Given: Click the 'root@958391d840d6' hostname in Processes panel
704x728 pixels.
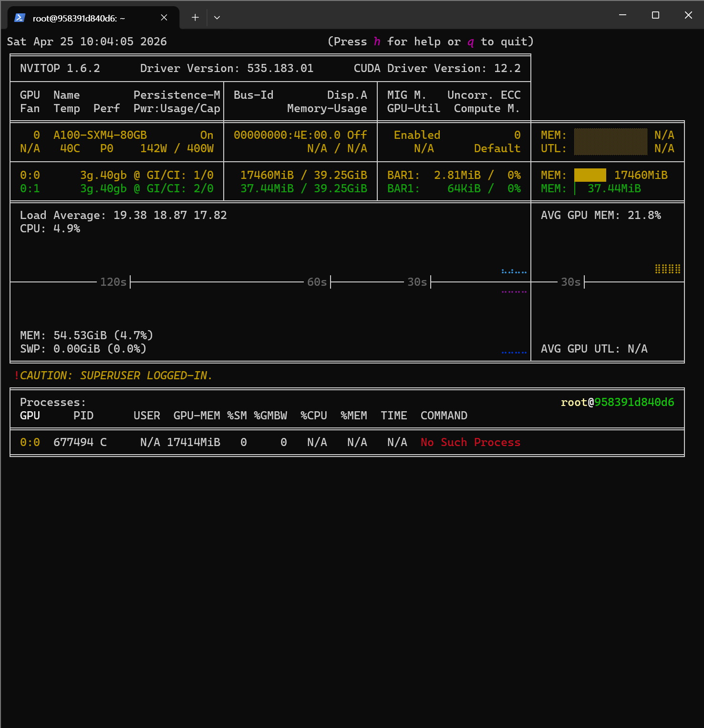Looking at the screenshot, I should [618, 402].
